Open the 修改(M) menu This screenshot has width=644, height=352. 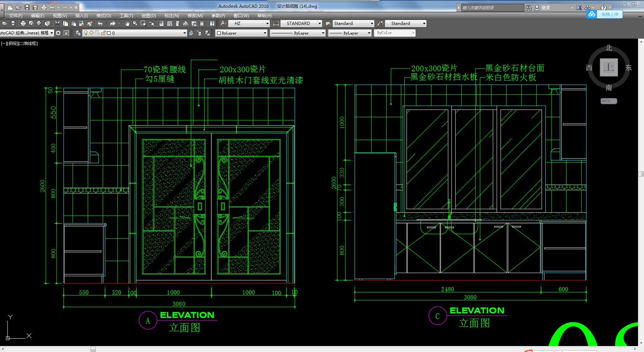[x=195, y=16]
